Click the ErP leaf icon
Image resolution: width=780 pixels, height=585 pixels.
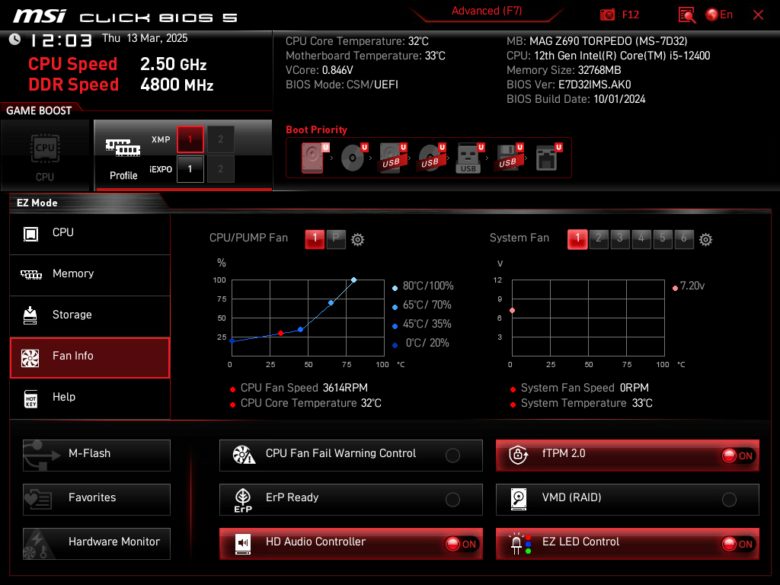tap(243, 499)
